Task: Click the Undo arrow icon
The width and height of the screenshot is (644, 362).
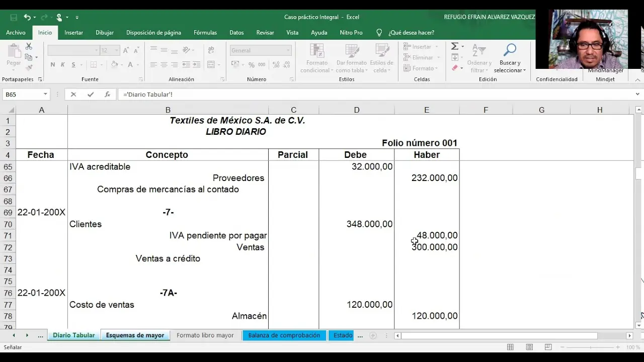Action: click(x=27, y=17)
